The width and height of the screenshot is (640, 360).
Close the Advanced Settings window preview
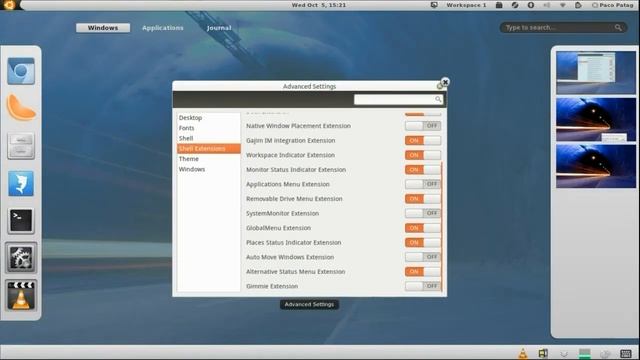point(445,82)
